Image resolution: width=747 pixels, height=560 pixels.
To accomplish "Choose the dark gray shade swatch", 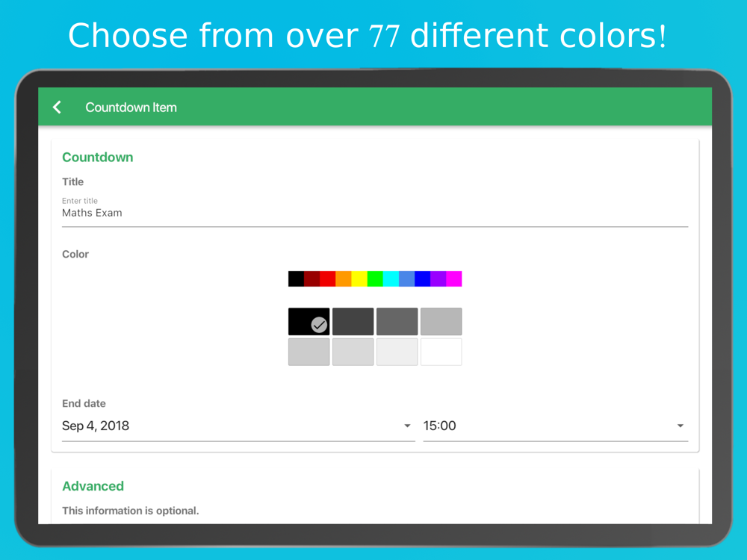I will [353, 321].
